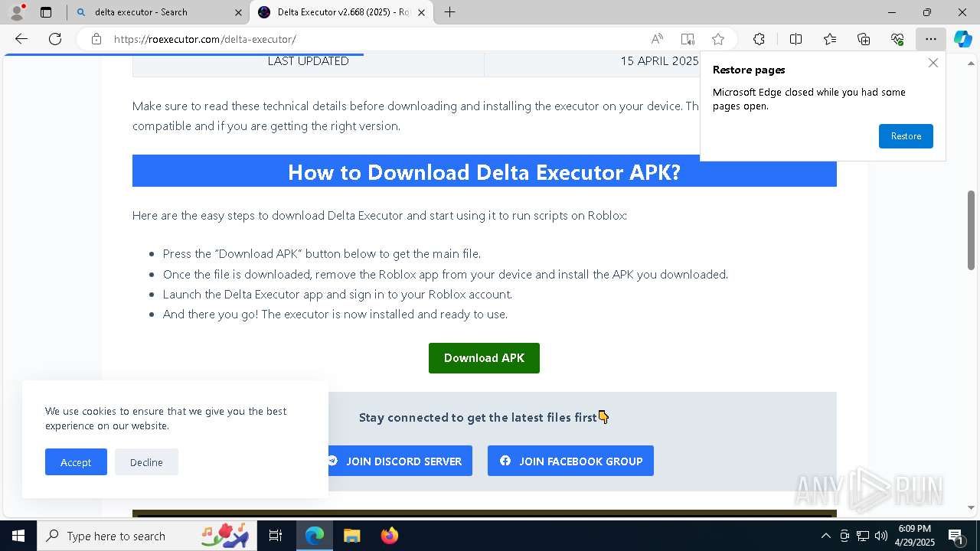Open the notification center icon
The image size is (980, 551).
pos(956,536)
